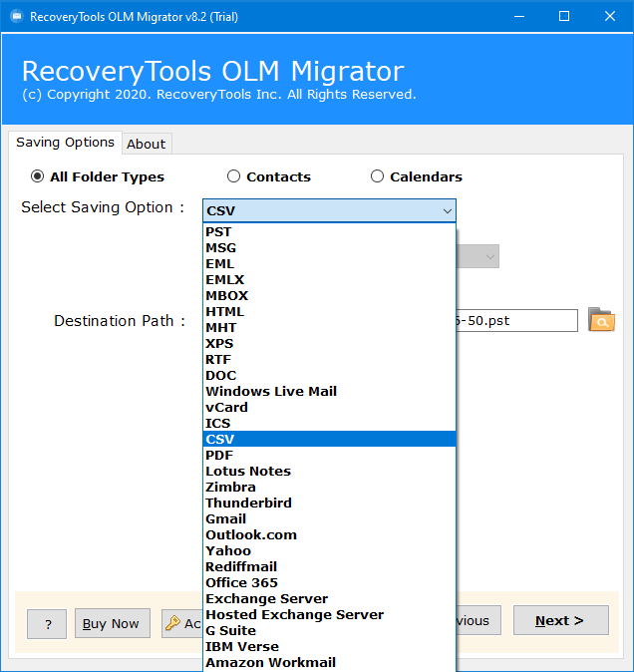
Task: Open the About tab
Action: [x=147, y=144]
